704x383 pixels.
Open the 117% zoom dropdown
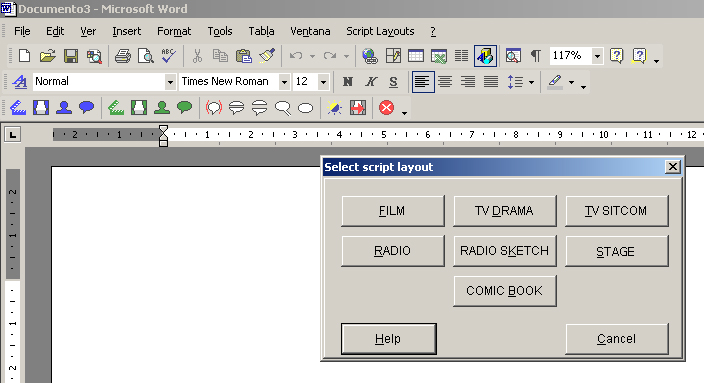(x=597, y=56)
